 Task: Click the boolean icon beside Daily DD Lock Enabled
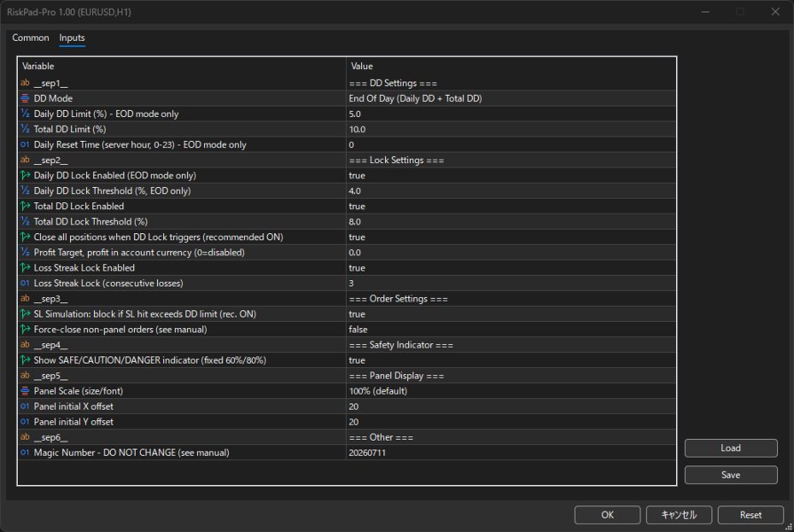coord(25,176)
